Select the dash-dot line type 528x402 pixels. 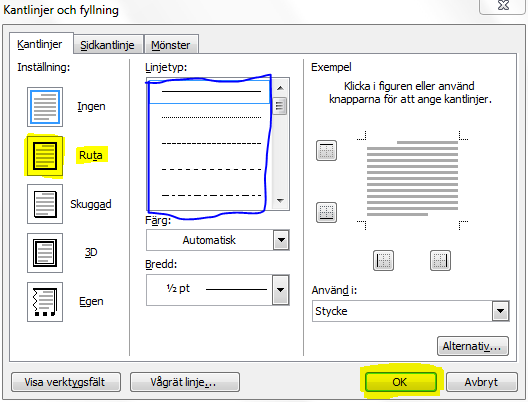[x=209, y=195]
